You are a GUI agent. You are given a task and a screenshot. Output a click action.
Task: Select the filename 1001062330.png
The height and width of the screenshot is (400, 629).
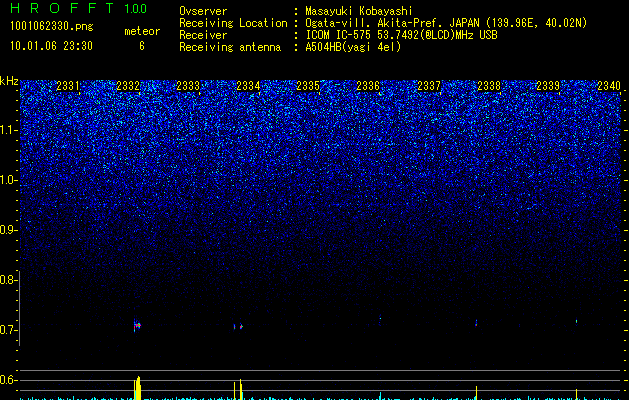click(52, 26)
